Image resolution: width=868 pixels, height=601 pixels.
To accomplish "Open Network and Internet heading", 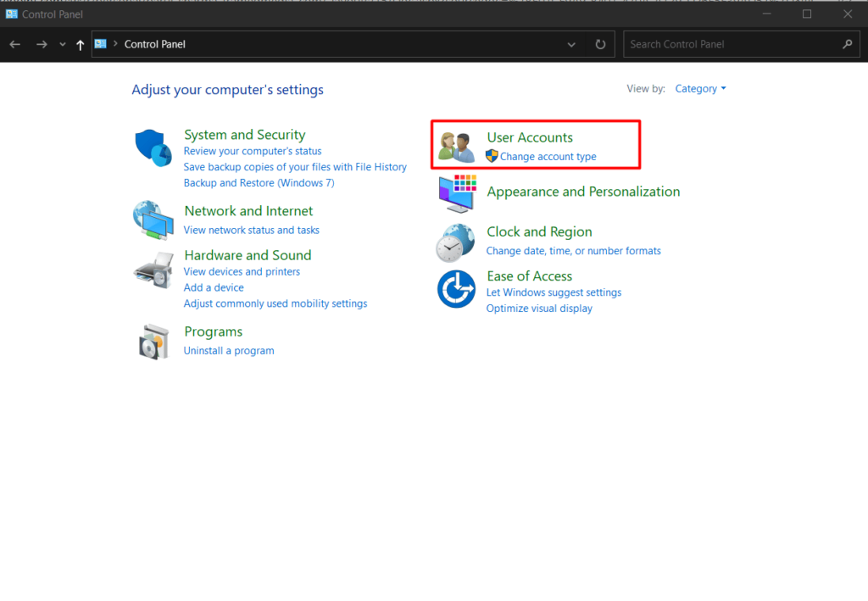I will (248, 211).
